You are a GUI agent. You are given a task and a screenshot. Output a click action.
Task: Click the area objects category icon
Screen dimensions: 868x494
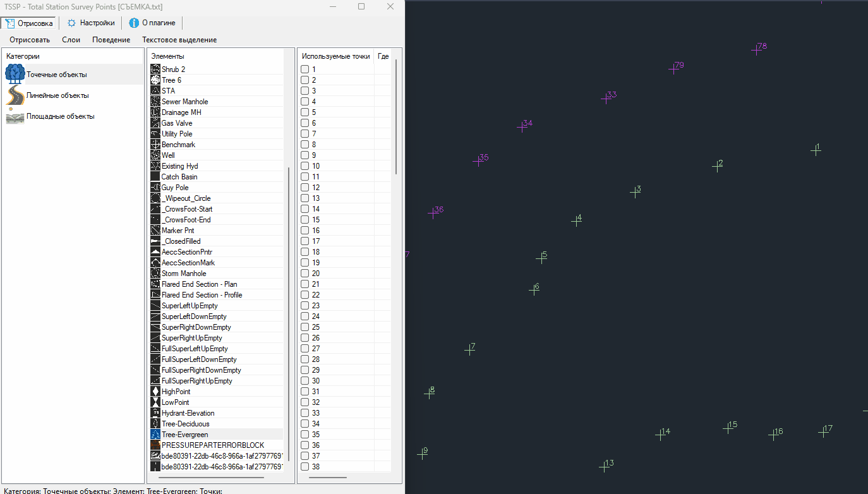15,117
